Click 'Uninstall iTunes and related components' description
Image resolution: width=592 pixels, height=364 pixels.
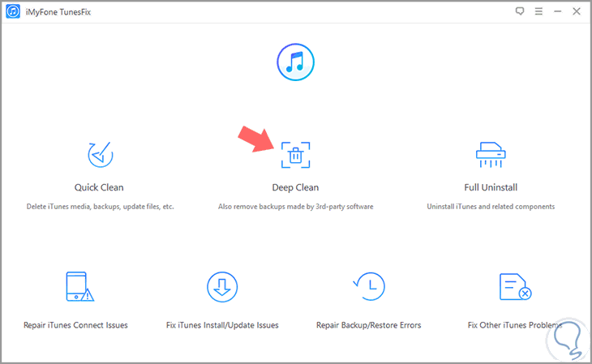click(491, 207)
